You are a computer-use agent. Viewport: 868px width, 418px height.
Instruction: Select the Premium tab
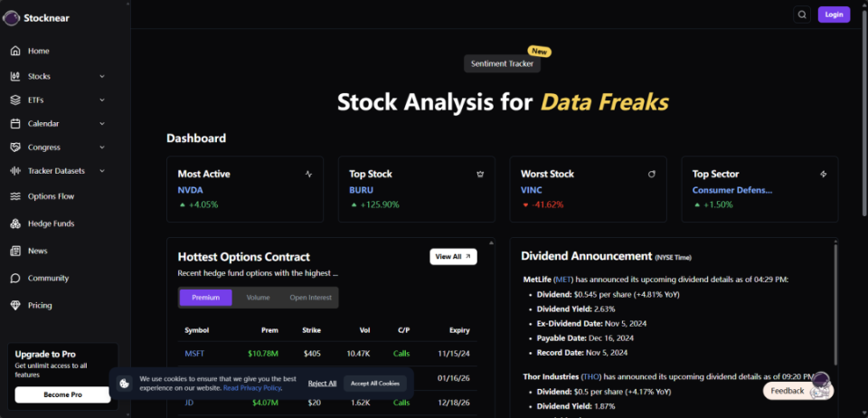click(x=205, y=298)
